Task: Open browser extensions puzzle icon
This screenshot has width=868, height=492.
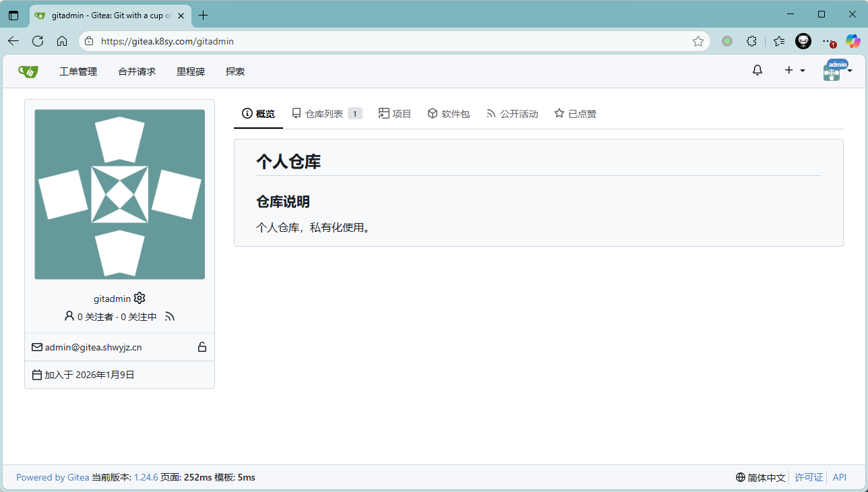Action: pos(752,41)
